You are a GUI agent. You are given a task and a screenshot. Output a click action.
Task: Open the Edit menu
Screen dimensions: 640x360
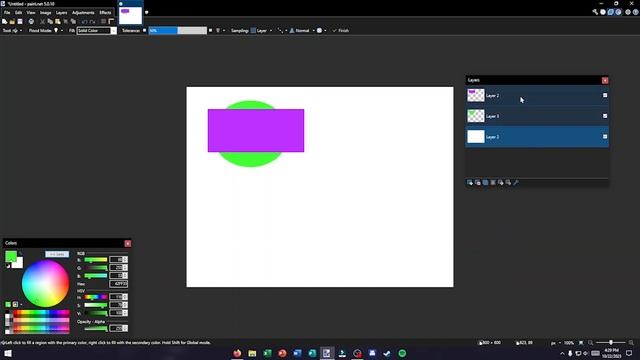[x=18, y=13]
